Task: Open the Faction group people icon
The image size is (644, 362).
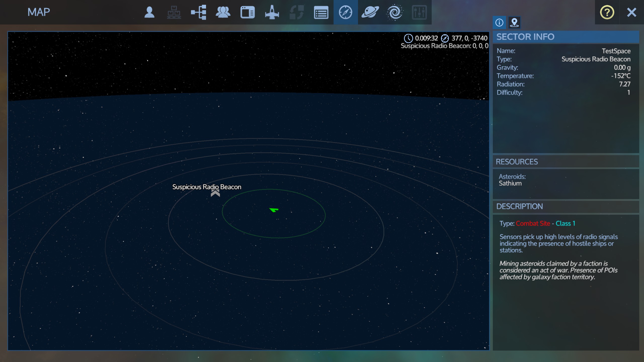Action: (223, 12)
